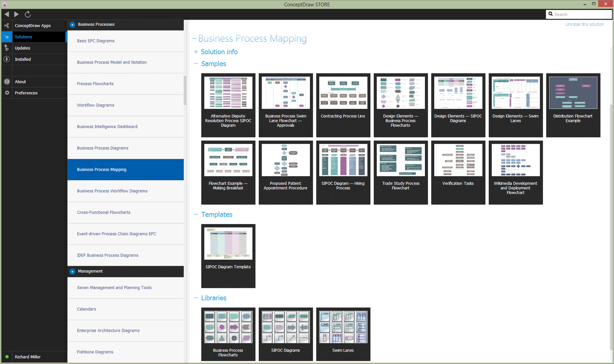Open ConceptDraw Apps section
Image resolution: width=614 pixels, height=364 pixels.
click(x=33, y=25)
